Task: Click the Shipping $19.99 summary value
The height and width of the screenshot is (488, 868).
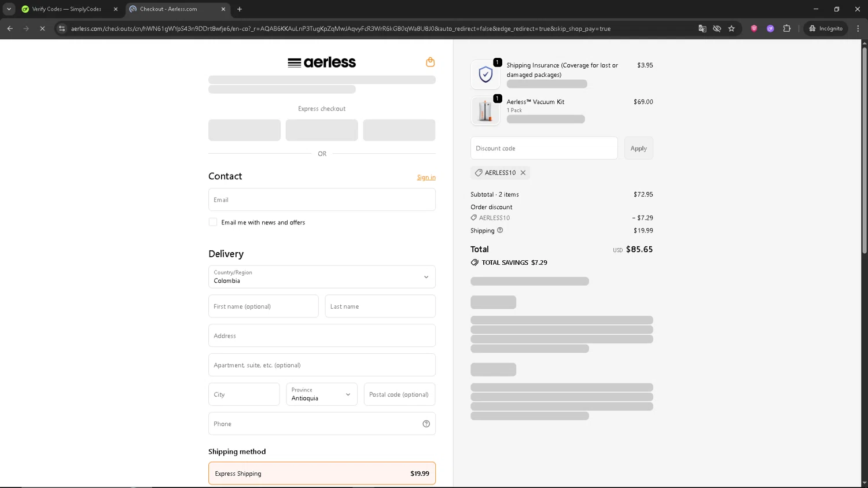Action: (x=643, y=231)
